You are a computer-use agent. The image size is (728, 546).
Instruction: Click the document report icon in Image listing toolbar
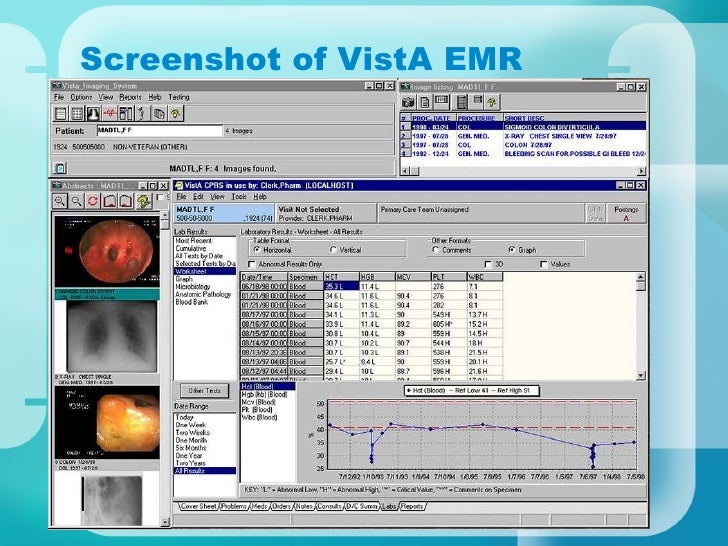(424, 102)
